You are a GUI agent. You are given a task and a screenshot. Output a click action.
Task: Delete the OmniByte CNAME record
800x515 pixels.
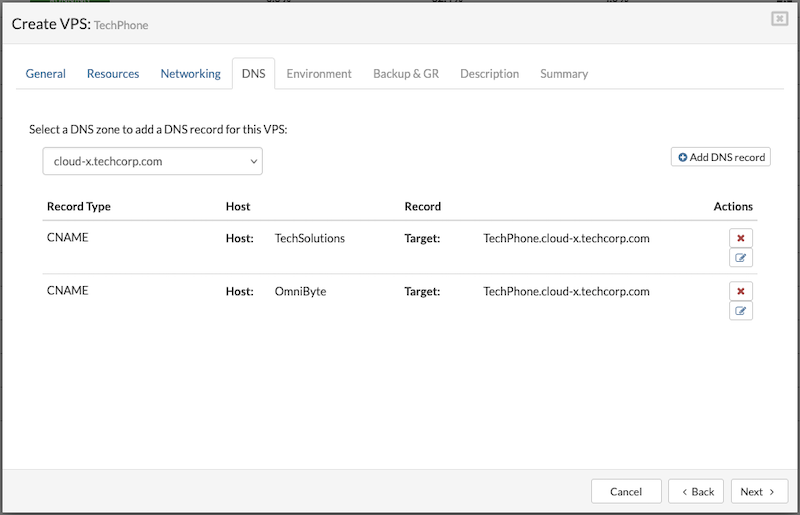point(740,291)
